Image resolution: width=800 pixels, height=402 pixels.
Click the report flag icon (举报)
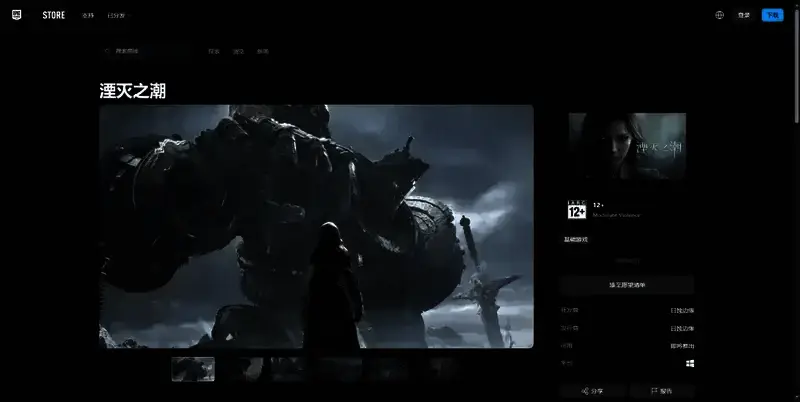point(654,391)
